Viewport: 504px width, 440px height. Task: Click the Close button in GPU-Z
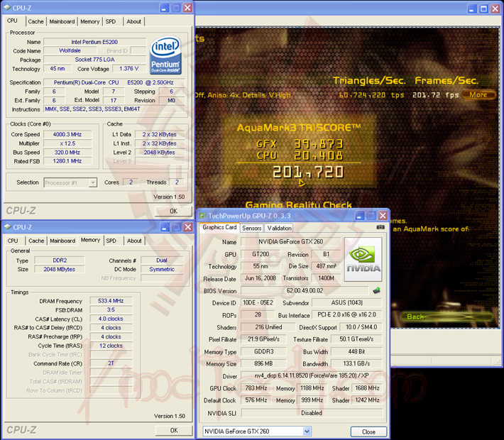pyautogui.click(x=368, y=431)
